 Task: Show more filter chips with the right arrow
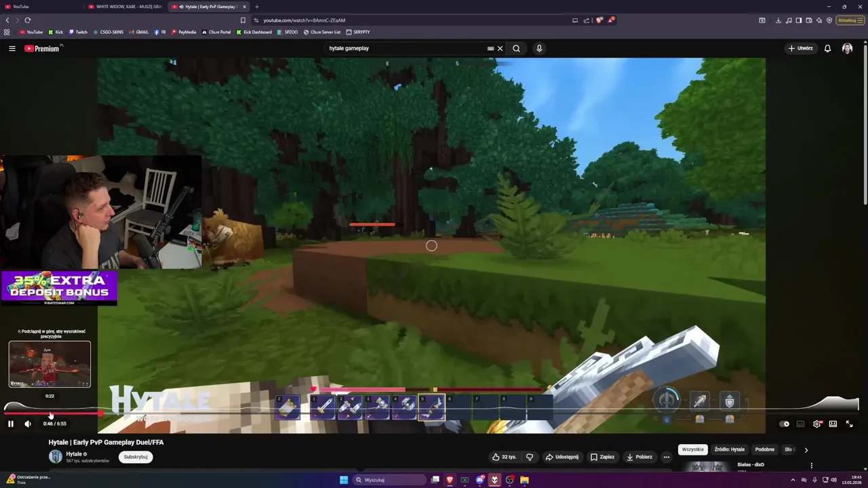point(806,449)
